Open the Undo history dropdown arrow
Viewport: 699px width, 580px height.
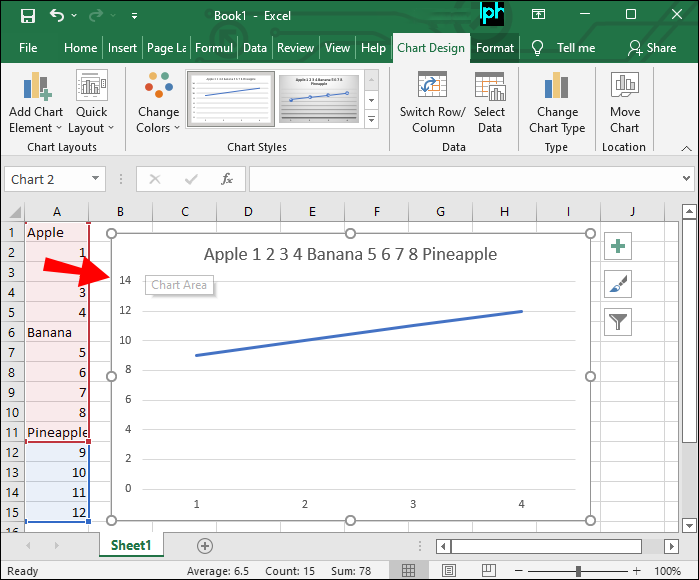coord(74,16)
